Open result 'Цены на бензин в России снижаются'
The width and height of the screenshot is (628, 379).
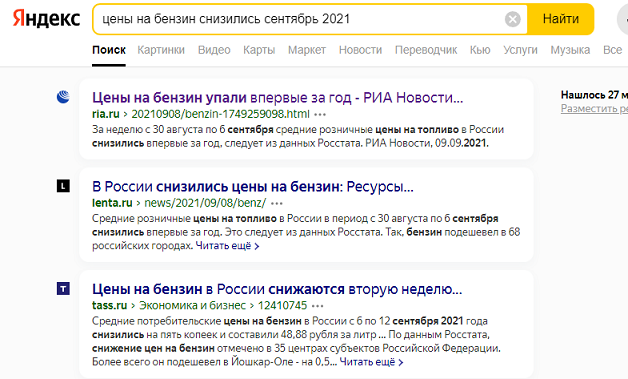pyautogui.click(x=277, y=289)
